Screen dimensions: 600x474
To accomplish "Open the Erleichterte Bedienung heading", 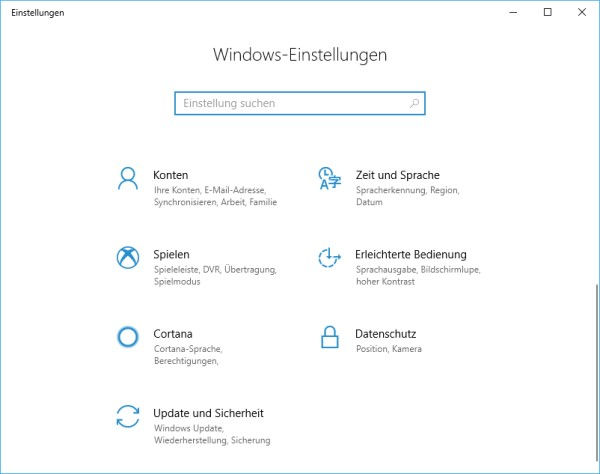I will pos(411,254).
